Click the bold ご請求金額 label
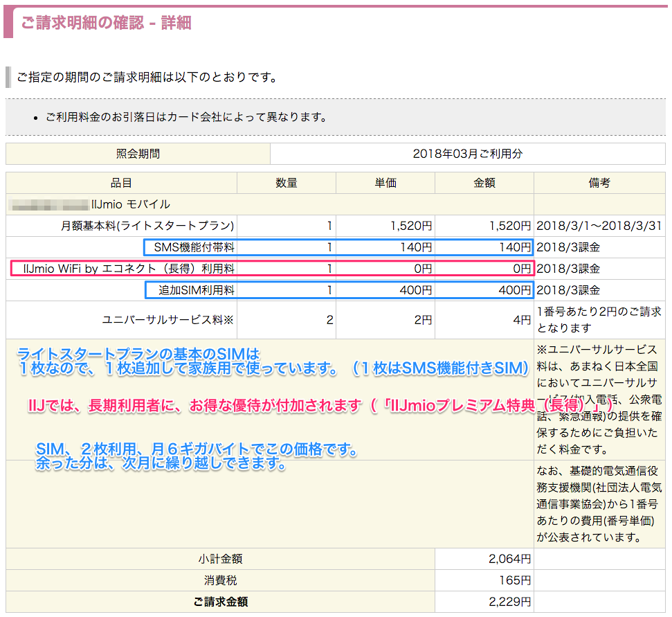Screen dimensions: 672x617 point(220,602)
